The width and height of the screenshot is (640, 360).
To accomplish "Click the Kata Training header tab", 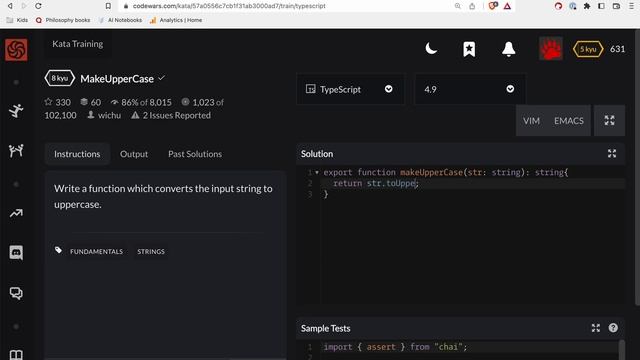I will [x=78, y=44].
